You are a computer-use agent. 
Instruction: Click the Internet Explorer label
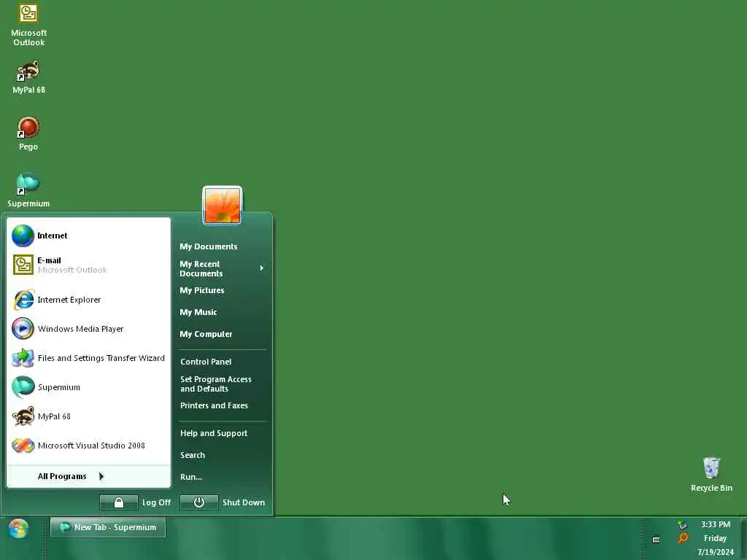(69, 300)
